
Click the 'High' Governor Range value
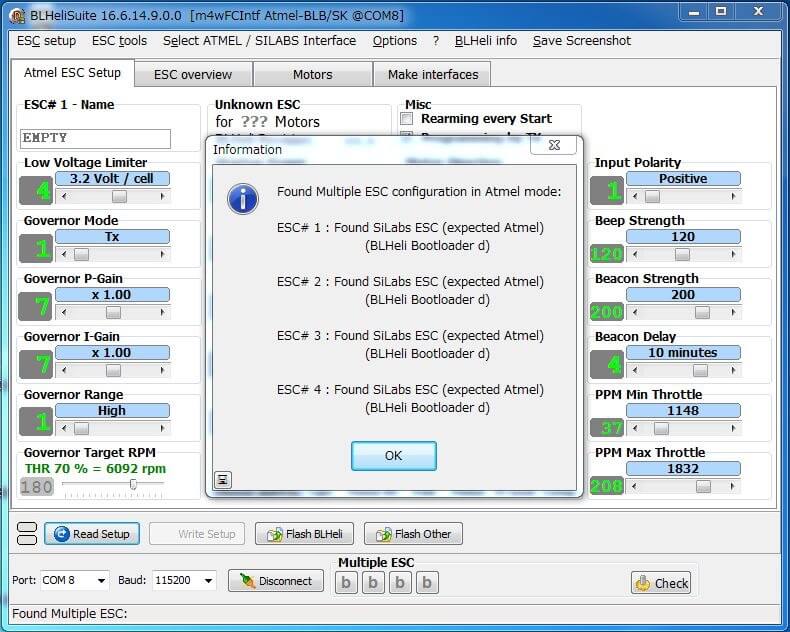112,410
